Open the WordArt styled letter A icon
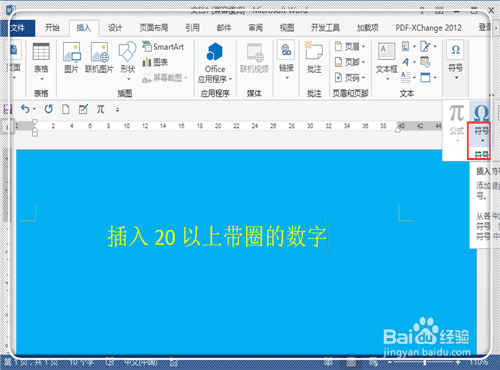Screen dimensions: 500x370 click(406, 62)
